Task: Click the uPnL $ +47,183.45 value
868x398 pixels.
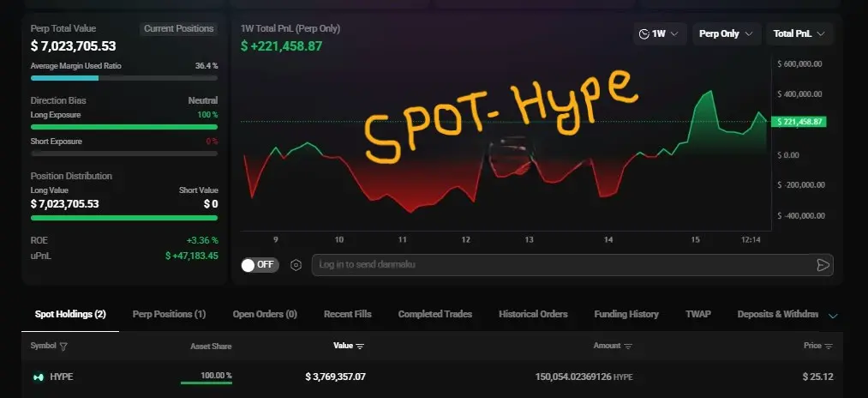Action: point(192,256)
